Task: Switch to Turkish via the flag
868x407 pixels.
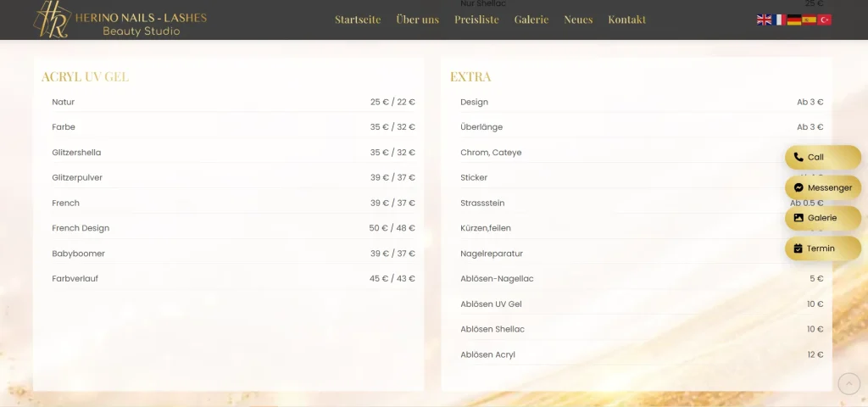Action: coord(824,20)
